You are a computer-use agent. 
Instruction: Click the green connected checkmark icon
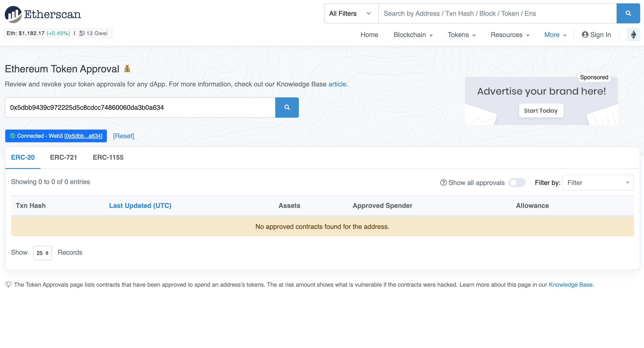(x=12, y=136)
